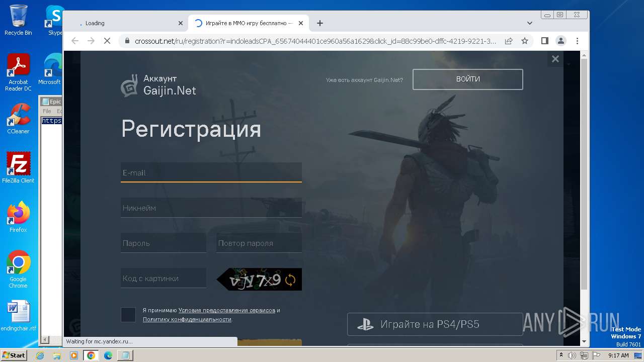
Task: Open CCleaner desktop icon
Action: 18,119
